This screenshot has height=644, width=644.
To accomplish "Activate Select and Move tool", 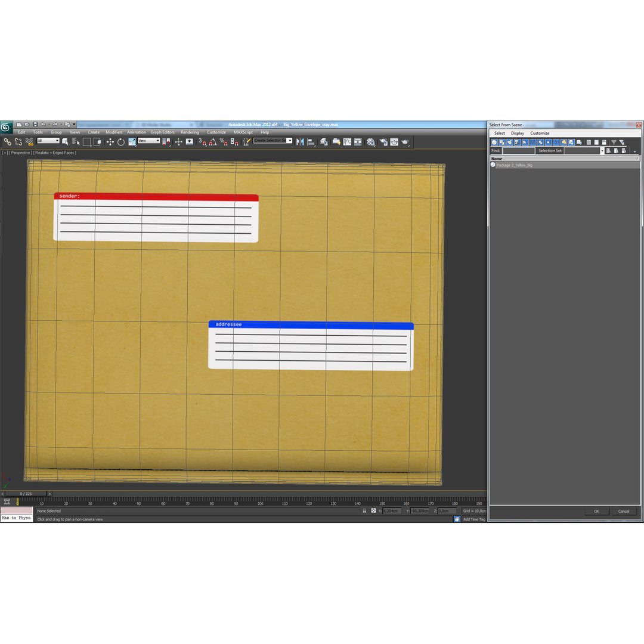I will [x=110, y=142].
